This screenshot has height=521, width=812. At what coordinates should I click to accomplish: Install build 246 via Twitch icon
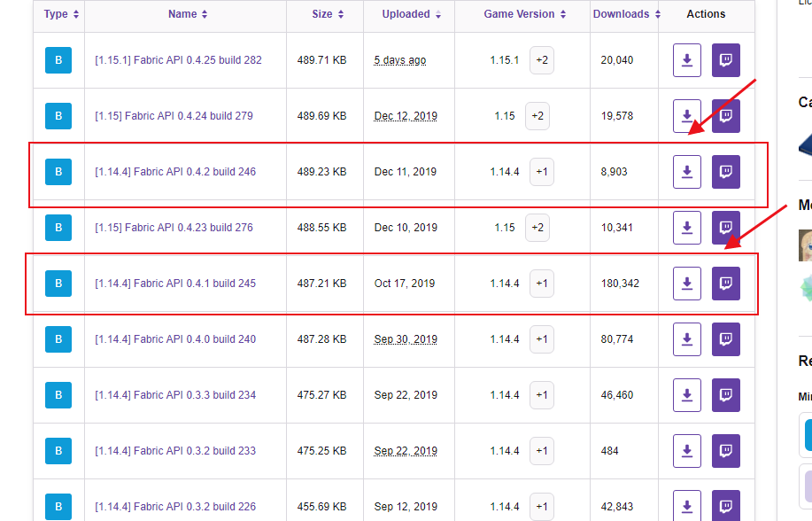point(725,172)
